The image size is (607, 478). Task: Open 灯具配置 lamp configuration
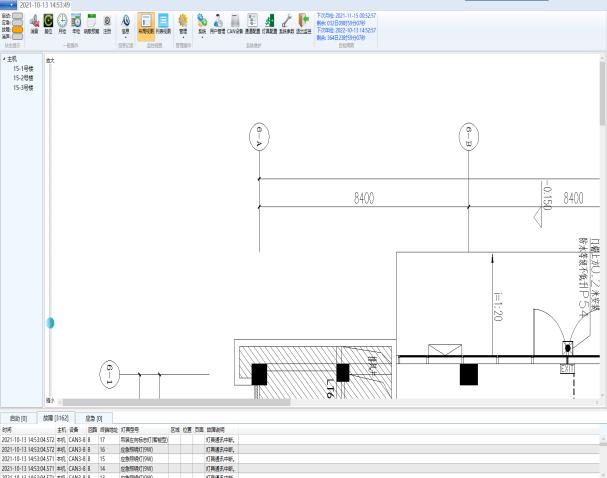pos(270,22)
